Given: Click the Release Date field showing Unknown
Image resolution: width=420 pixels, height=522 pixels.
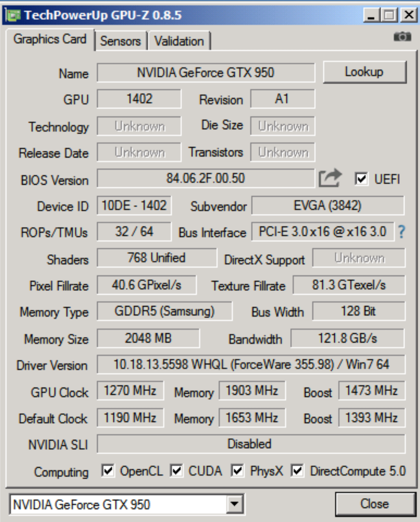Looking at the screenshot, I should (x=139, y=152).
